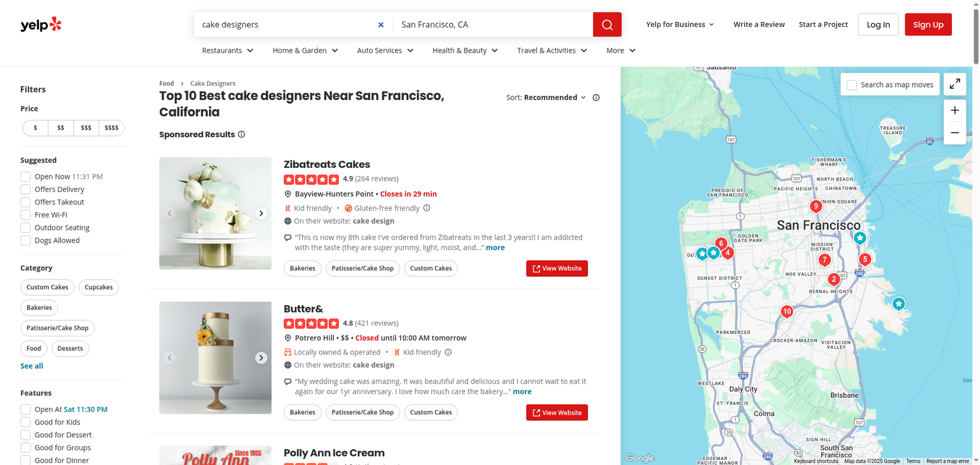Expand Auto Services menu

tap(385, 50)
